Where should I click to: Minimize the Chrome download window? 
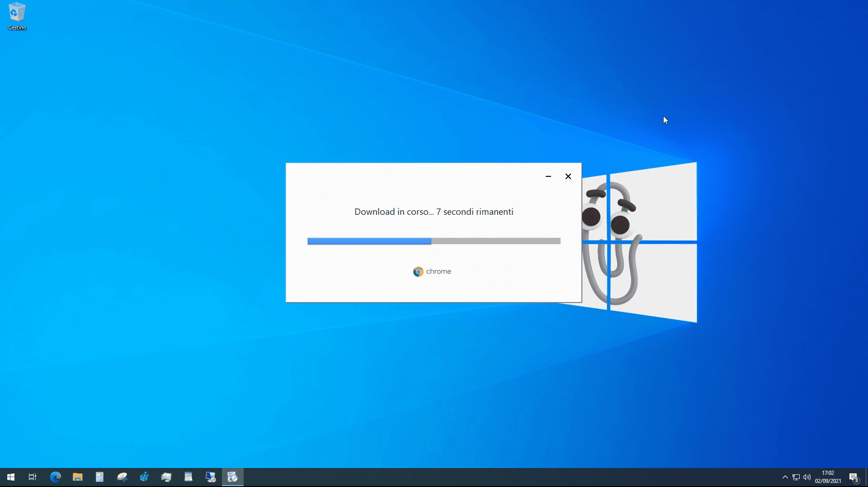tap(548, 176)
